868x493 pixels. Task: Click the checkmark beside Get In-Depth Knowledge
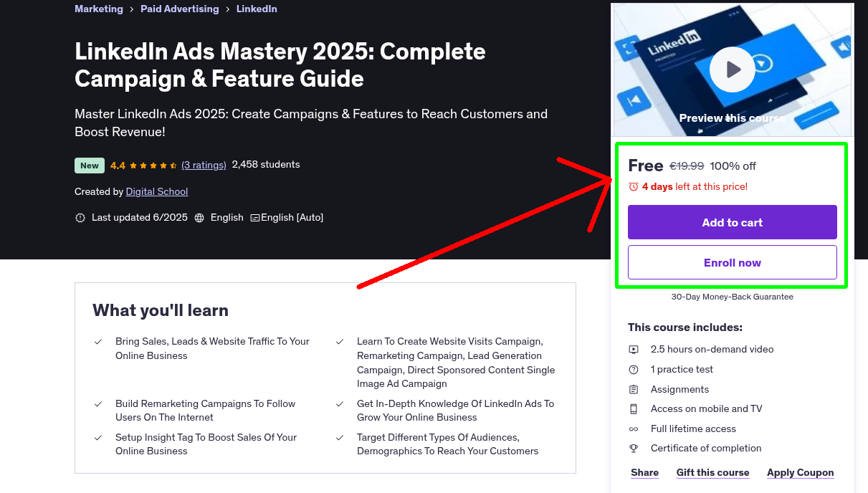340,404
